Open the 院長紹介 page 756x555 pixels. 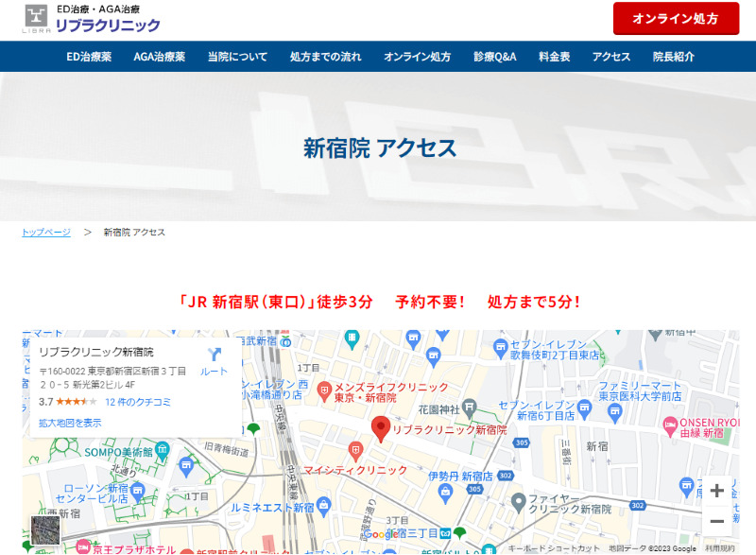tap(674, 57)
